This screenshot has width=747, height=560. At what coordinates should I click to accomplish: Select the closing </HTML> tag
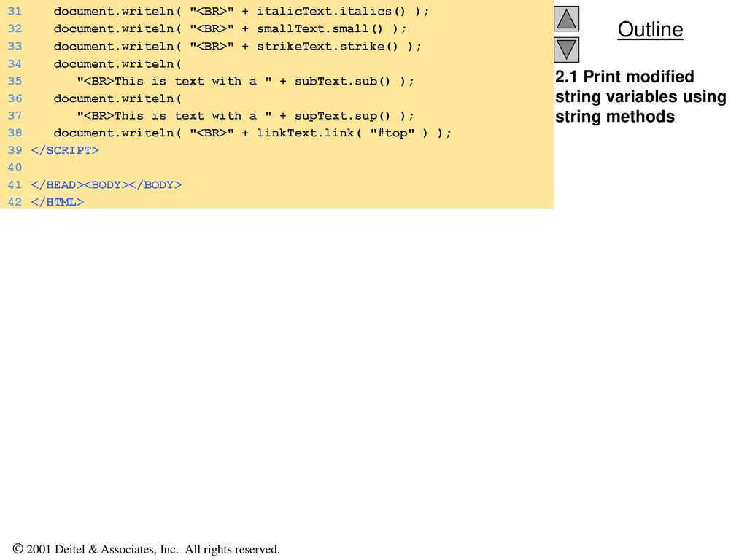click(x=57, y=203)
